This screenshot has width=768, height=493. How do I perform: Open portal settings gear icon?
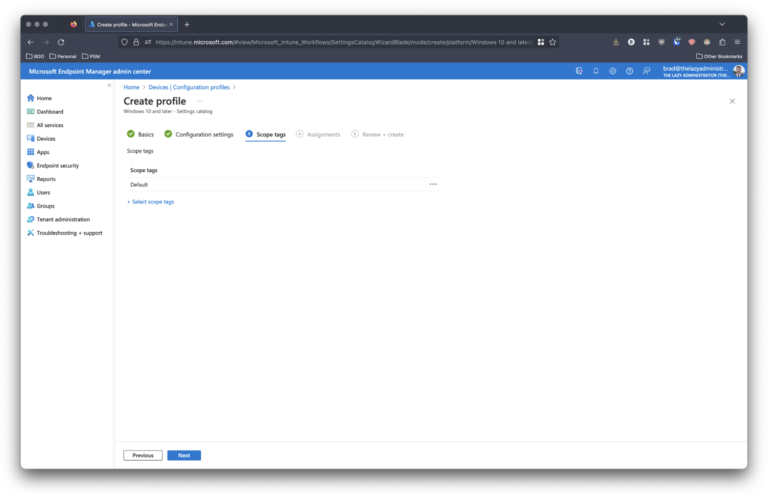tap(612, 71)
